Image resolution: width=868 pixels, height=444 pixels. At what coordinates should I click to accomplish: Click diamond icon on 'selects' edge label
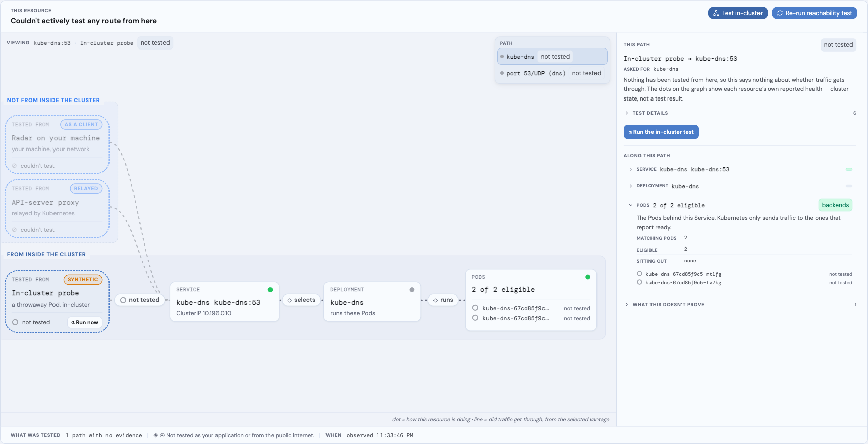click(290, 300)
